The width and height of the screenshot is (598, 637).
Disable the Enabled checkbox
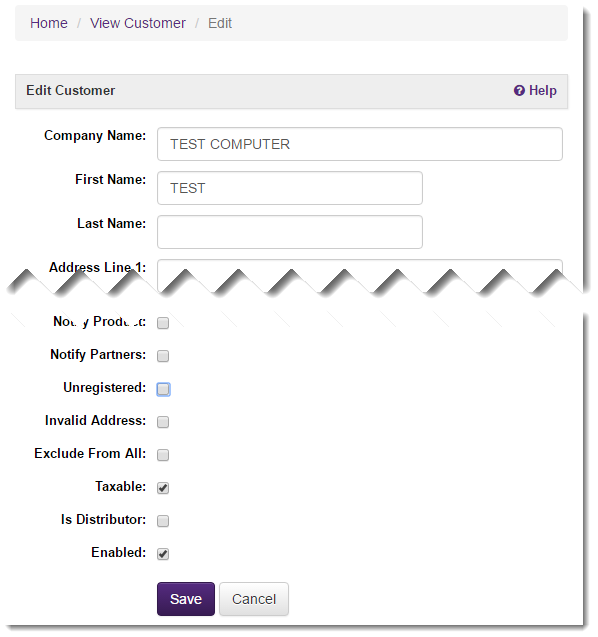coord(163,554)
